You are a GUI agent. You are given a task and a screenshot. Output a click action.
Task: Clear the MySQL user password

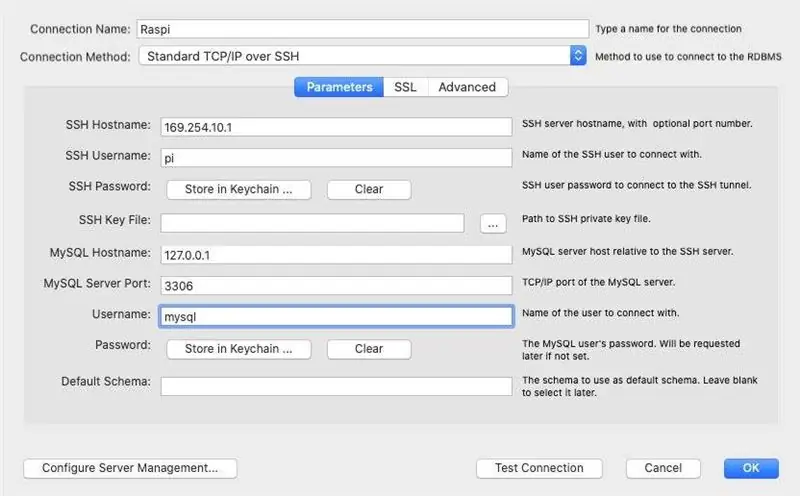click(x=369, y=349)
